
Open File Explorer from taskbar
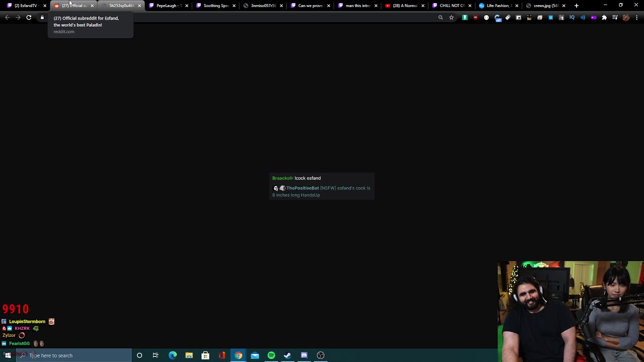point(189,355)
